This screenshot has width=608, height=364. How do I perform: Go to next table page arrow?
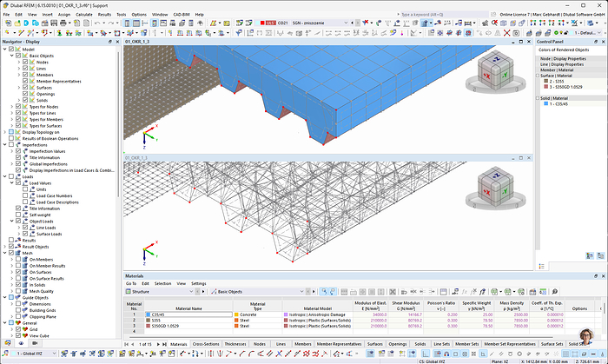(158, 344)
